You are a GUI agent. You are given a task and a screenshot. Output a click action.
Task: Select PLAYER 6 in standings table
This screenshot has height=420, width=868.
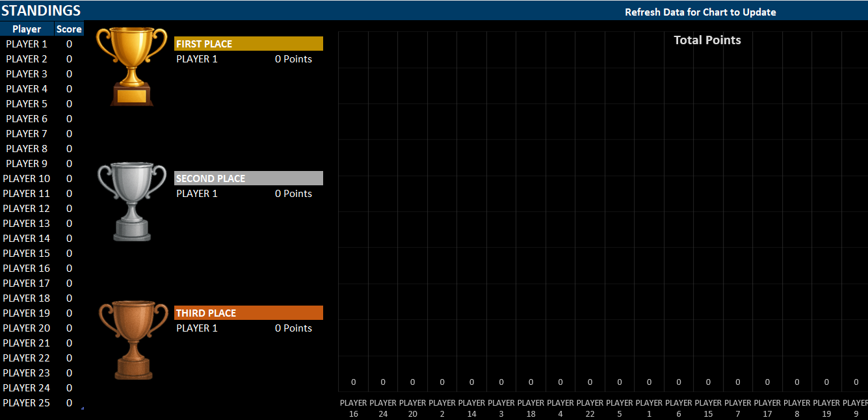(27, 119)
